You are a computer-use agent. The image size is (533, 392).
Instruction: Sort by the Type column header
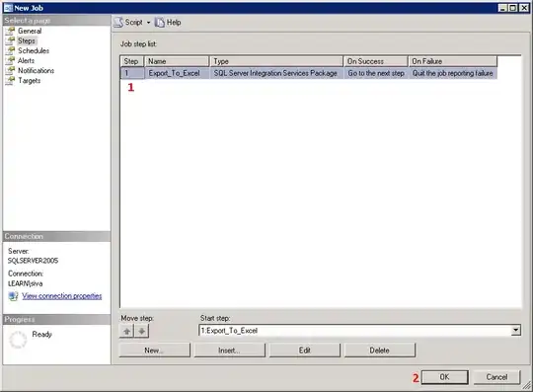point(276,61)
